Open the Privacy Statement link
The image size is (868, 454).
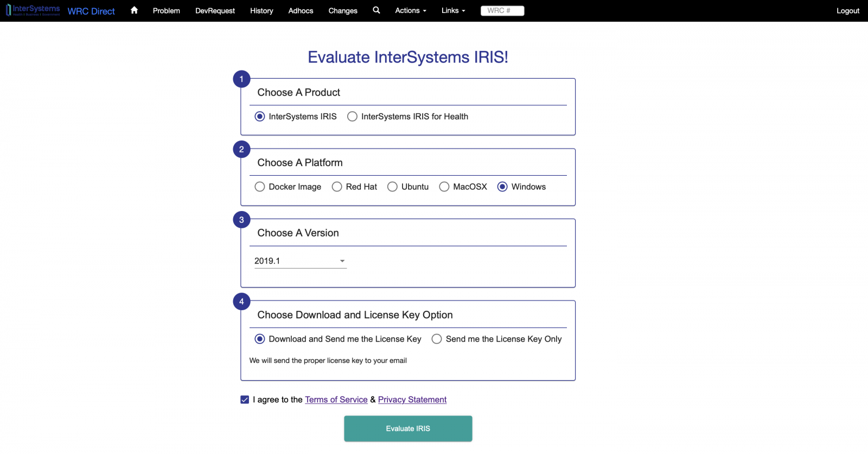click(412, 400)
